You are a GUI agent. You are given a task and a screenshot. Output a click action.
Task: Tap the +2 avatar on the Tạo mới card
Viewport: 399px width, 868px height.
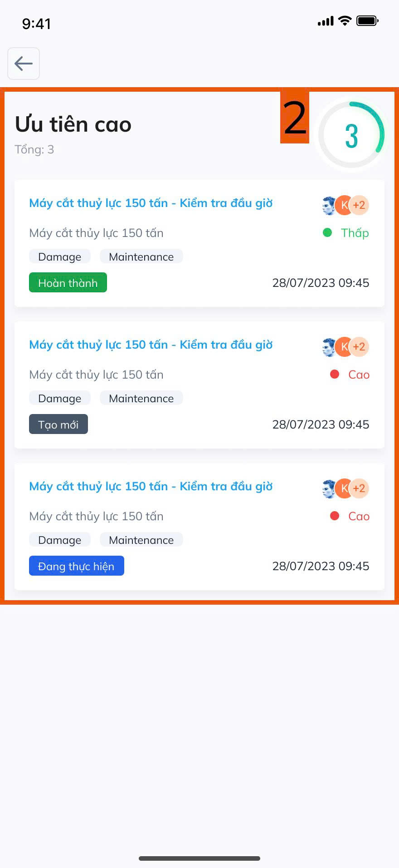(x=360, y=347)
